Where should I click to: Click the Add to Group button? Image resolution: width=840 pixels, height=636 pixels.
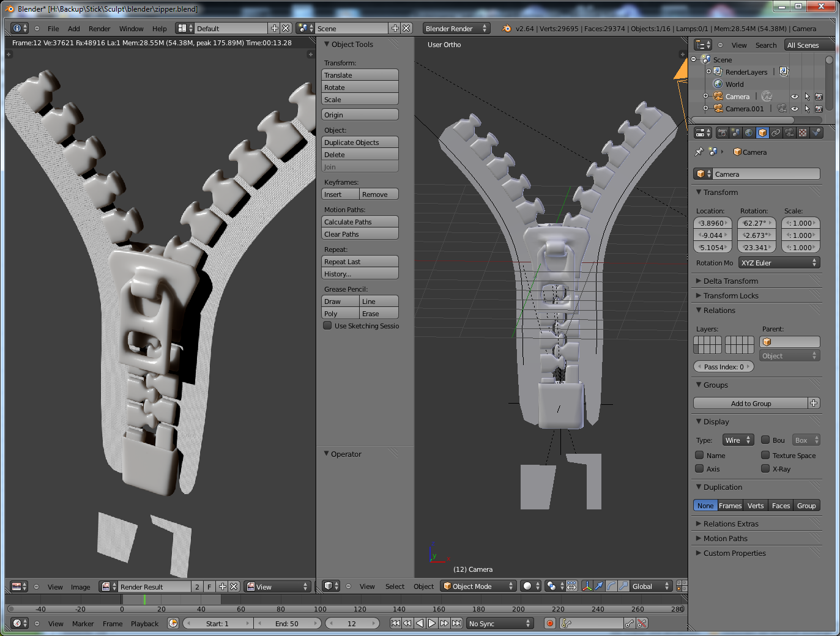pyautogui.click(x=751, y=404)
